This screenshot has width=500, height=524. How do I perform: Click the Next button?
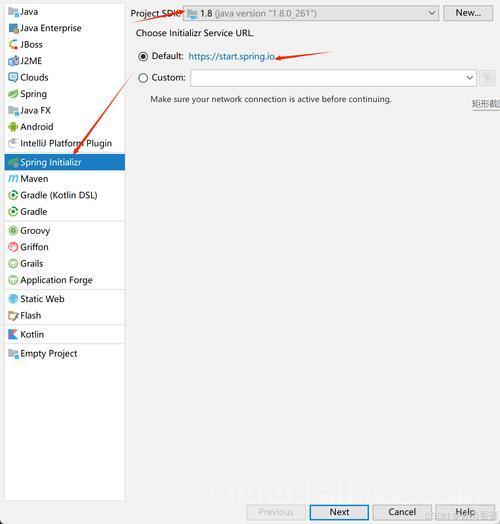click(339, 512)
